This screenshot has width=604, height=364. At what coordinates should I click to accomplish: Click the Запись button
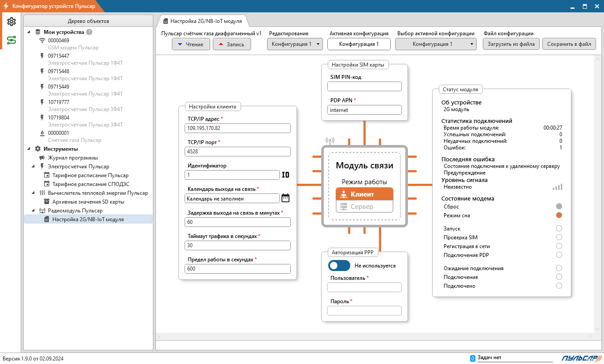pos(232,44)
